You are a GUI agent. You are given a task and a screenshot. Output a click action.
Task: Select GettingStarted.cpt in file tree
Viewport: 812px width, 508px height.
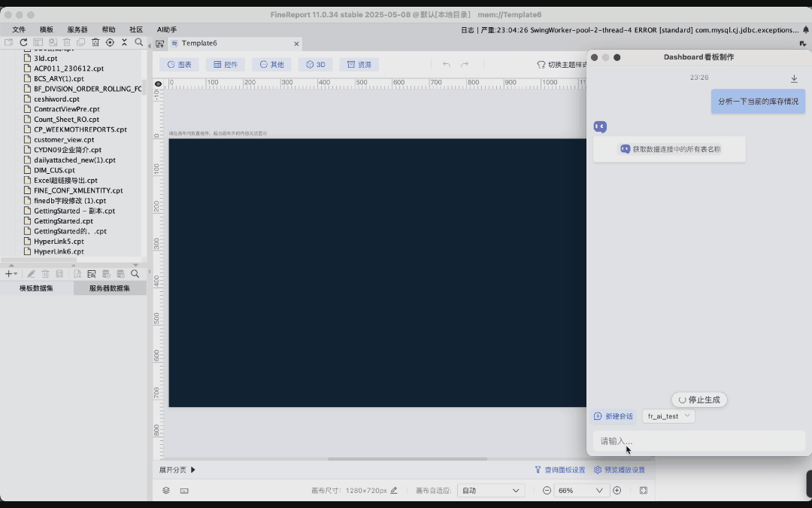click(x=63, y=221)
